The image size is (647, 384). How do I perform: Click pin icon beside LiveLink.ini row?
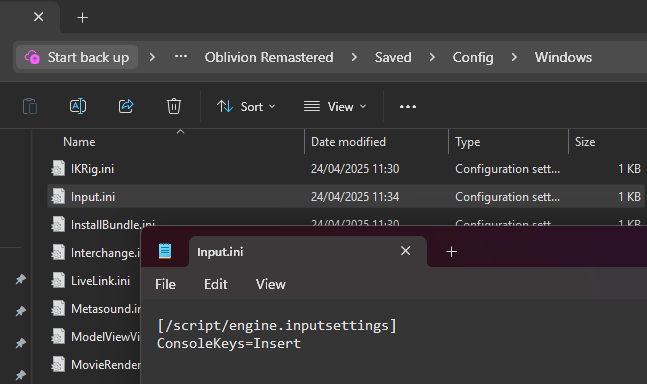[x=21, y=279]
